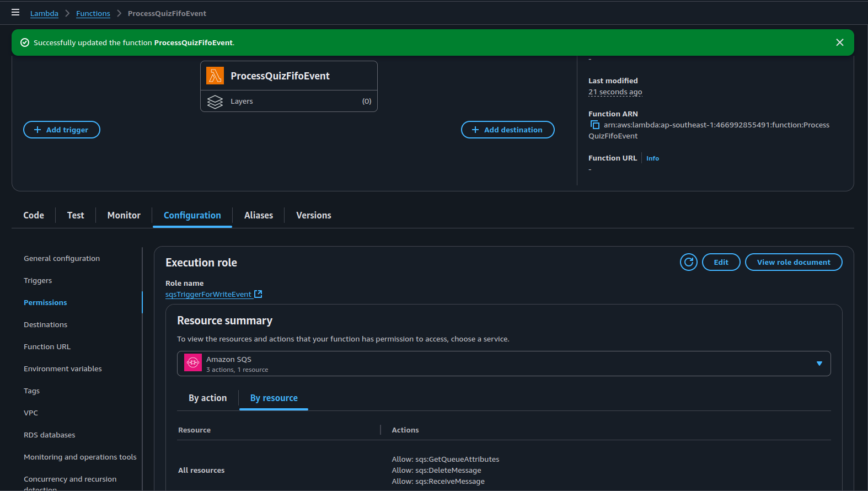
Task: Click the pink Amazon SQS service icon
Action: [193, 363]
